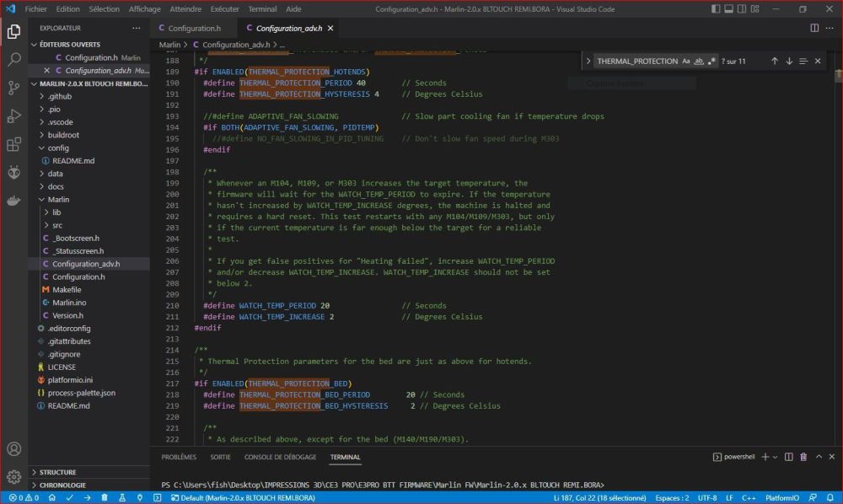Open Run and Debug view
This screenshot has width=843, height=504.
tap(13, 116)
